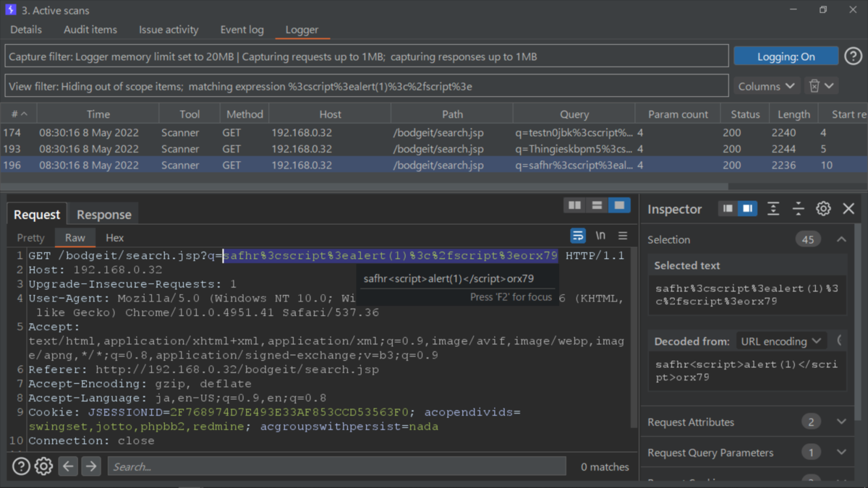The image size is (868, 488).
Task: Open search settings gear at bottom
Action: pyautogui.click(x=44, y=466)
